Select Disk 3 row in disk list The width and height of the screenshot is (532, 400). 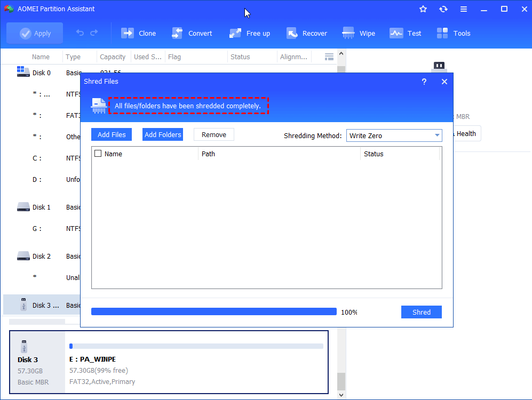(42, 305)
